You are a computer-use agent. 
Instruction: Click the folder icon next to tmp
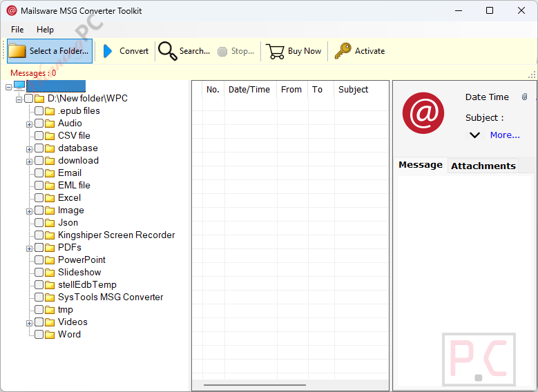coord(50,310)
